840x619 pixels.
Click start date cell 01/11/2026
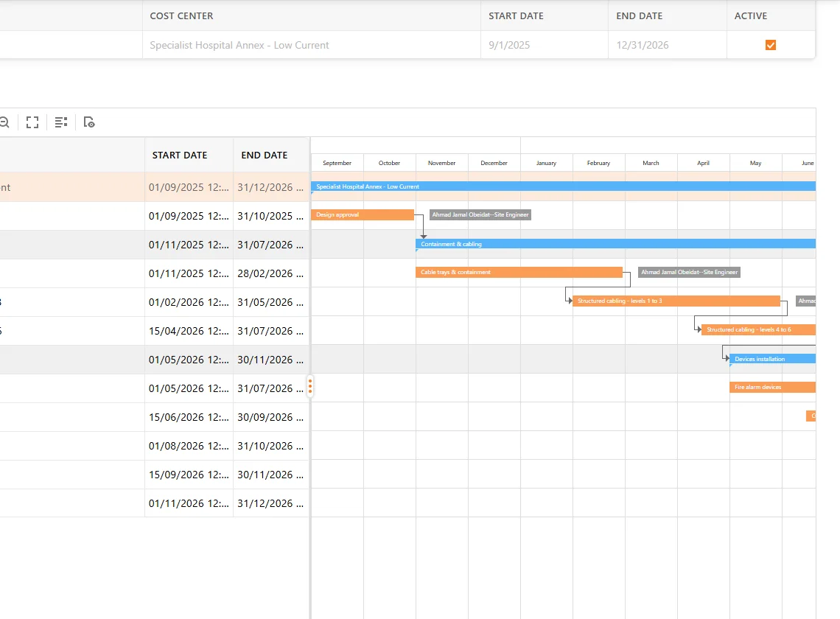pos(189,503)
